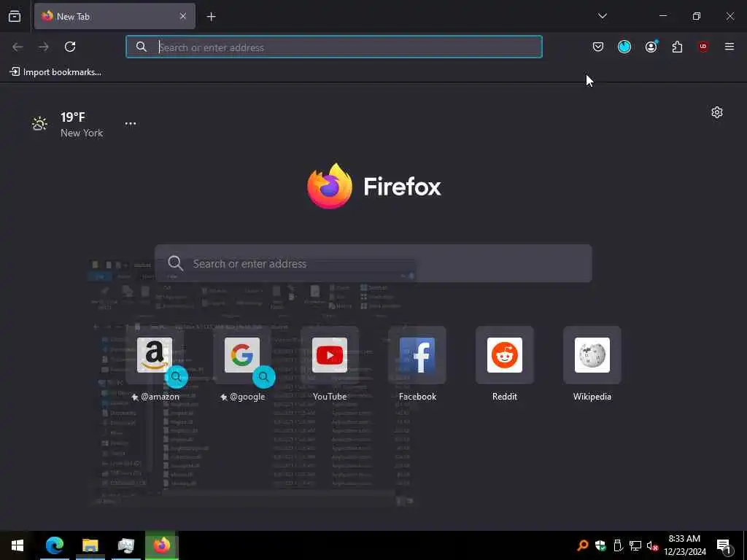Open the third taskbar app with monitor icon

tap(125, 545)
